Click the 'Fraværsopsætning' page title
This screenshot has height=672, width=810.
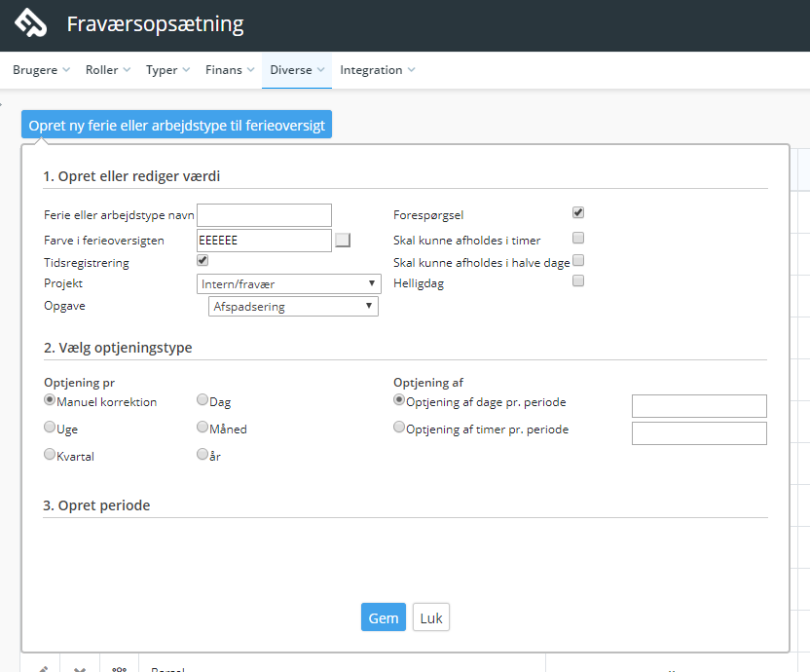click(155, 24)
